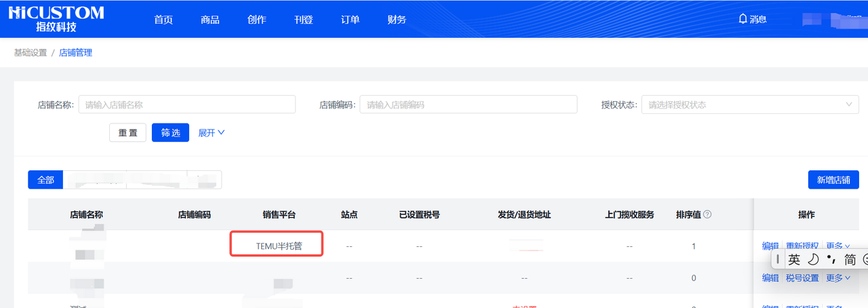Click the 重置 reset button
Image resolution: width=868 pixels, height=308 pixels.
127,133
